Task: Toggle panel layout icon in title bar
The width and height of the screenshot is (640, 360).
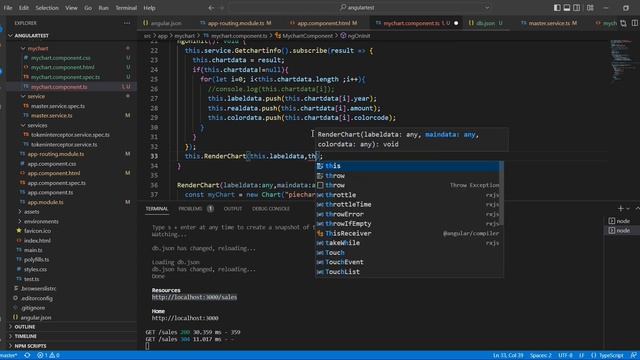Action: [x=567, y=8]
